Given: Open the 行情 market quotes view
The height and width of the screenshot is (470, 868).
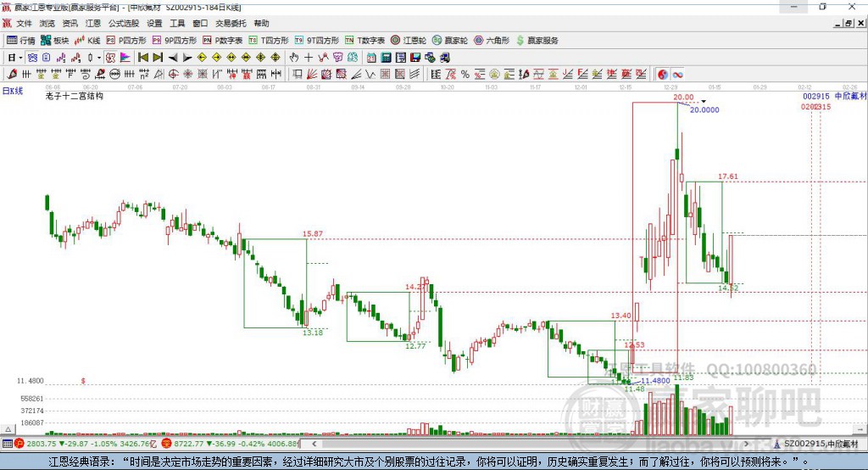Looking at the screenshot, I should [20, 41].
